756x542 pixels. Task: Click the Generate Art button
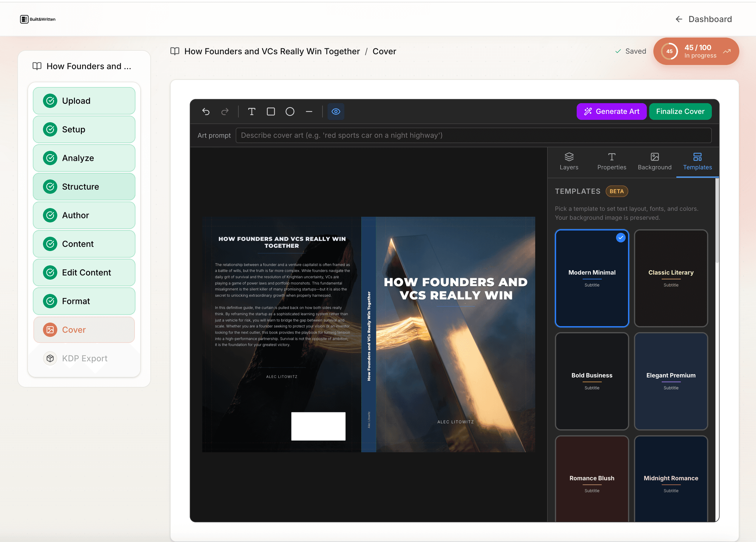[611, 111]
